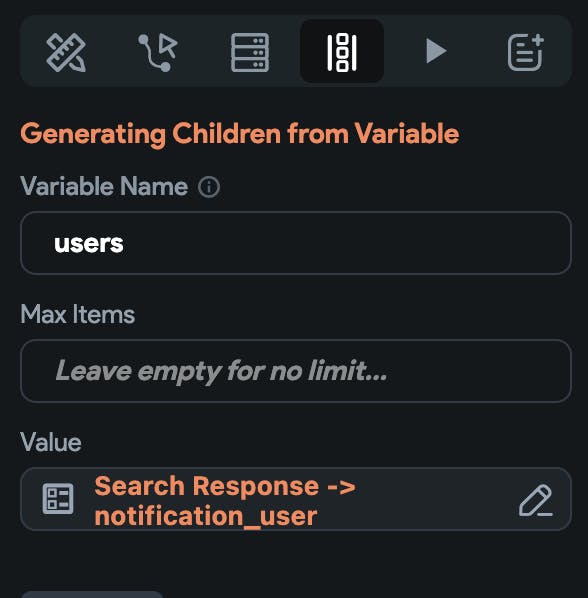Click the play triangle icon in toolbar
Image resolution: width=588 pixels, height=598 pixels.
(435, 51)
